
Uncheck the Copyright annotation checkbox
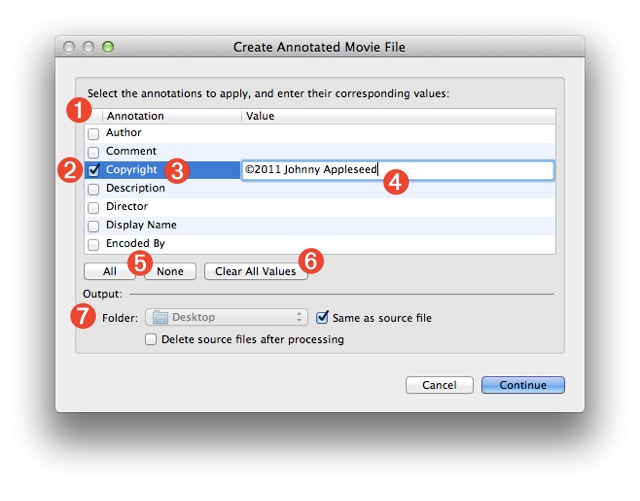(x=93, y=171)
